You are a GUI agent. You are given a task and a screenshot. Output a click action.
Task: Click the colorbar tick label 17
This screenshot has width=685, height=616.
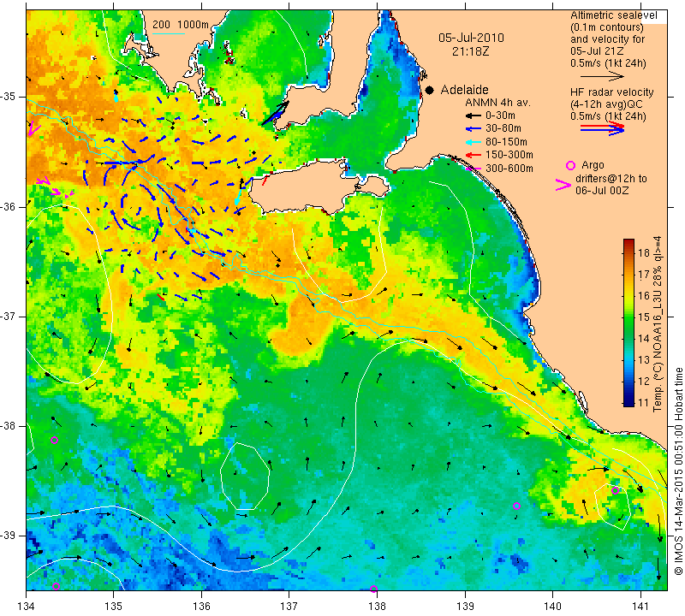click(x=645, y=275)
